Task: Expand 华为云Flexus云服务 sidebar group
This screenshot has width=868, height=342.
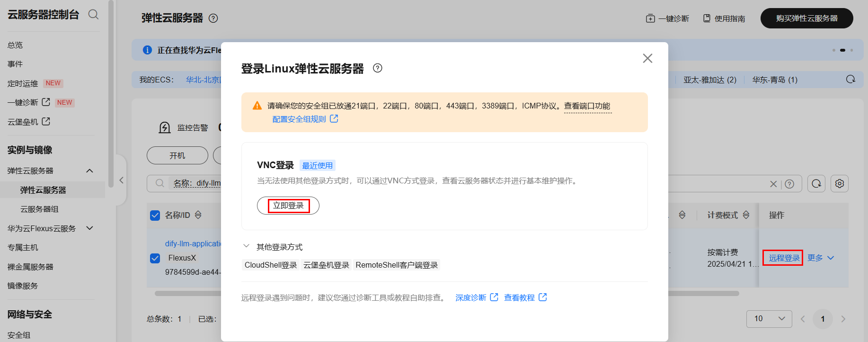Action: click(x=89, y=228)
